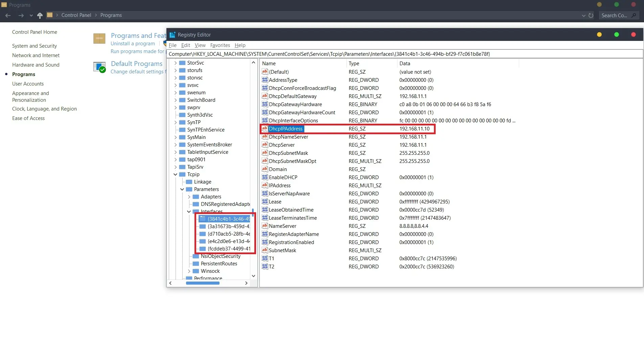Screen dimensions: 644x361
Task: Collapse the Parameters tree node
Action: tap(182, 189)
